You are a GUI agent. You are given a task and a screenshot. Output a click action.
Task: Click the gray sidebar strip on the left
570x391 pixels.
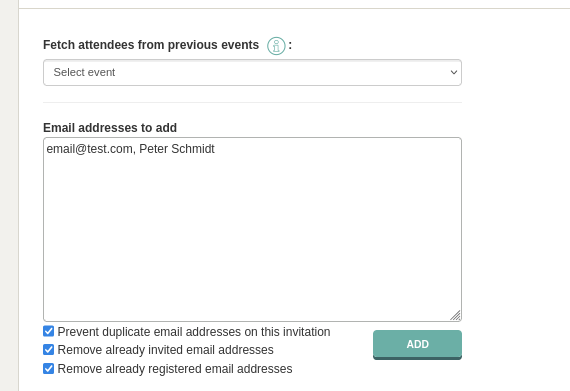coord(9,196)
